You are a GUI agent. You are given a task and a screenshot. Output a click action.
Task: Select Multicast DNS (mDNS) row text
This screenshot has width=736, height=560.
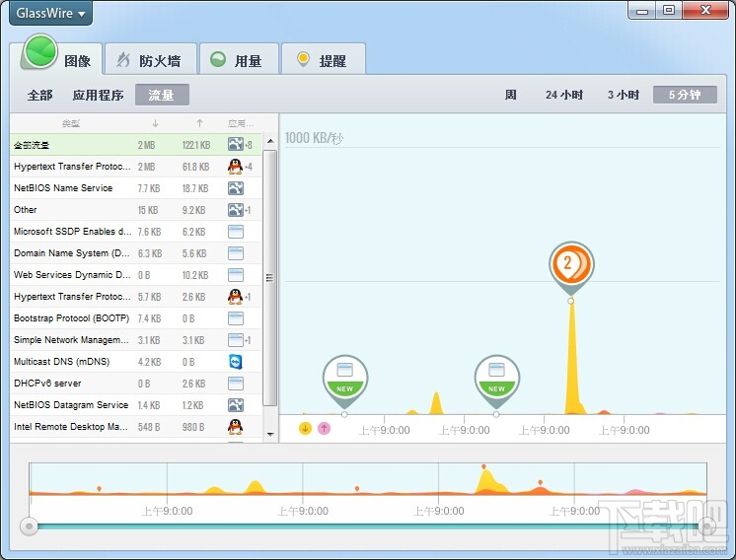point(61,362)
